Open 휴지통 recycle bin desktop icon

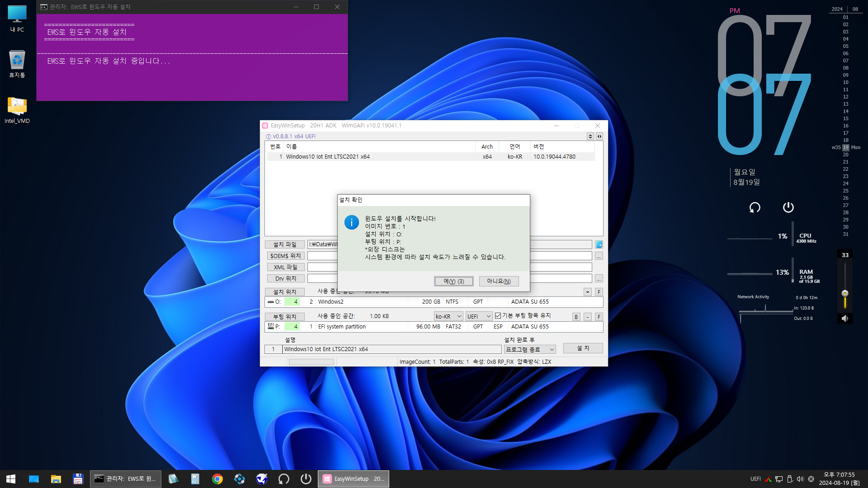point(17,64)
